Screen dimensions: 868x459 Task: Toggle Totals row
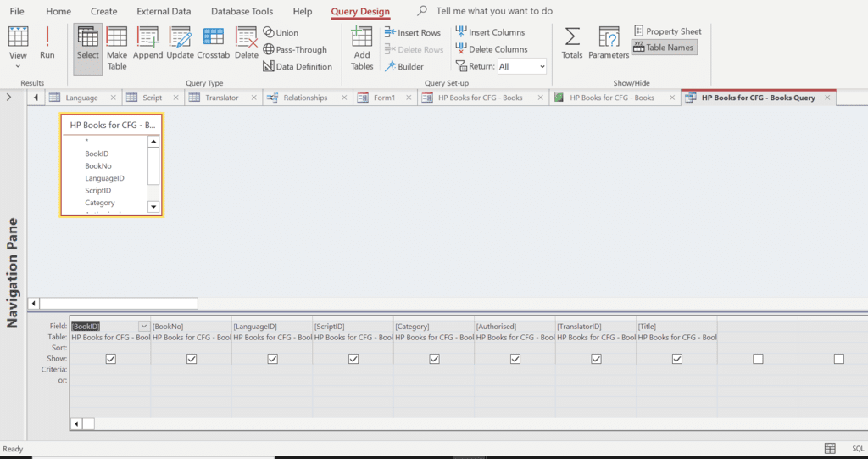click(572, 43)
